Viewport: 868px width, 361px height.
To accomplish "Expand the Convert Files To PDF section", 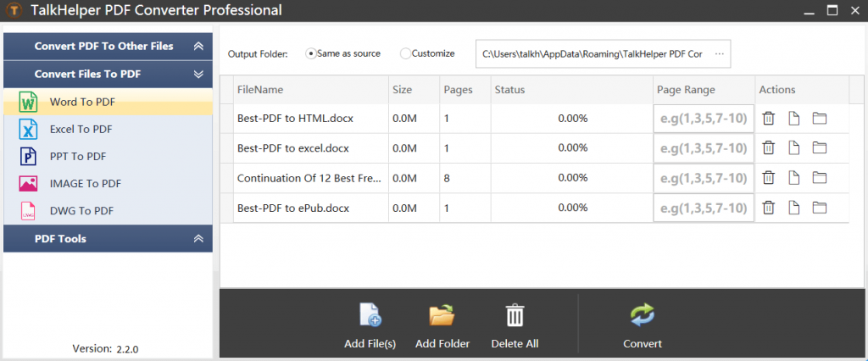I will tap(198, 75).
